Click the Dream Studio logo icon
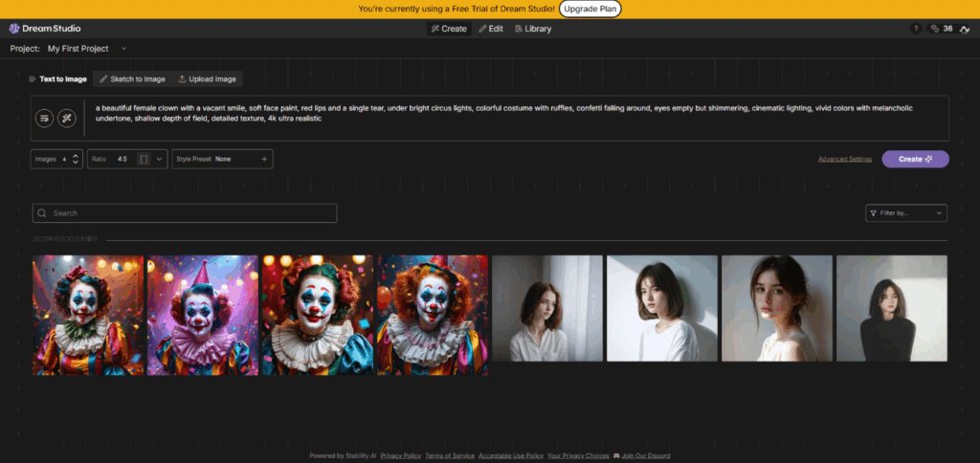This screenshot has width=980, height=463. pos(14,29)
